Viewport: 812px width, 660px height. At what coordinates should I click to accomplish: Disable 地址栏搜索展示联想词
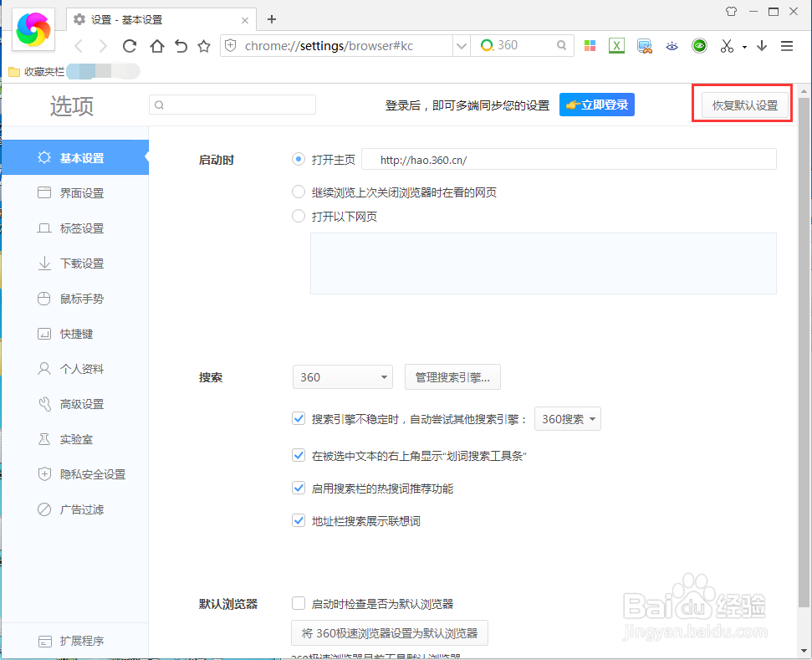(x=299, y=520)
